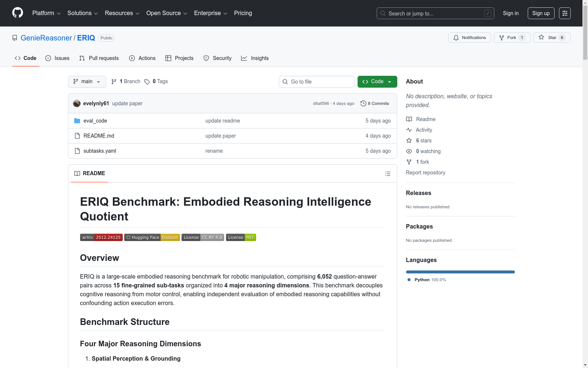Click the License MIT badge
Screen dimensions: 588x368
pos(241,237)
